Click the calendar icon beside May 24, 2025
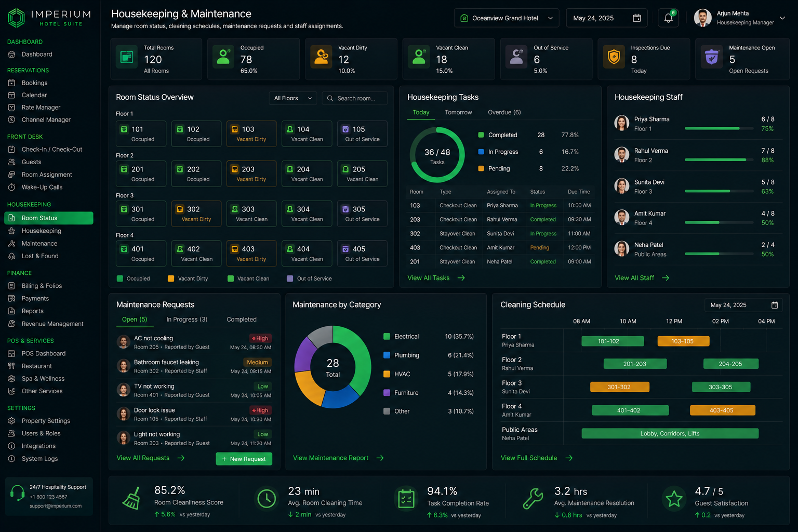The height and width of the screenshot is (532, 798). click(x=637, y=18)
